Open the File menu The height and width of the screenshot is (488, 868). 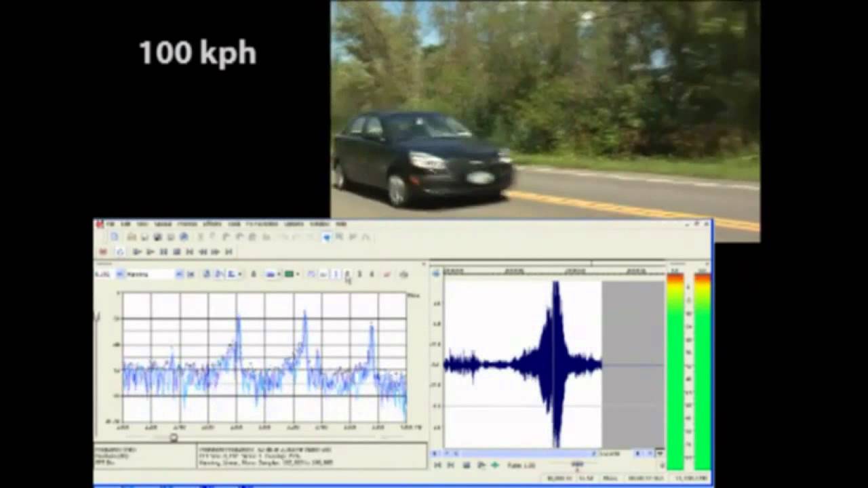[x=110, y=224]
